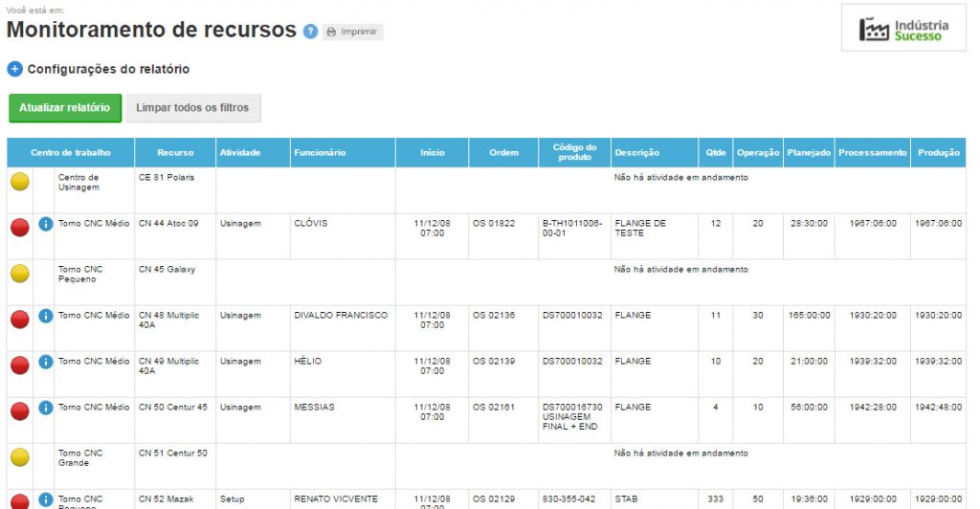Click Limpar todos os filtros button
980x509 pixels.
pyautogui.click(x=192, y=108)
